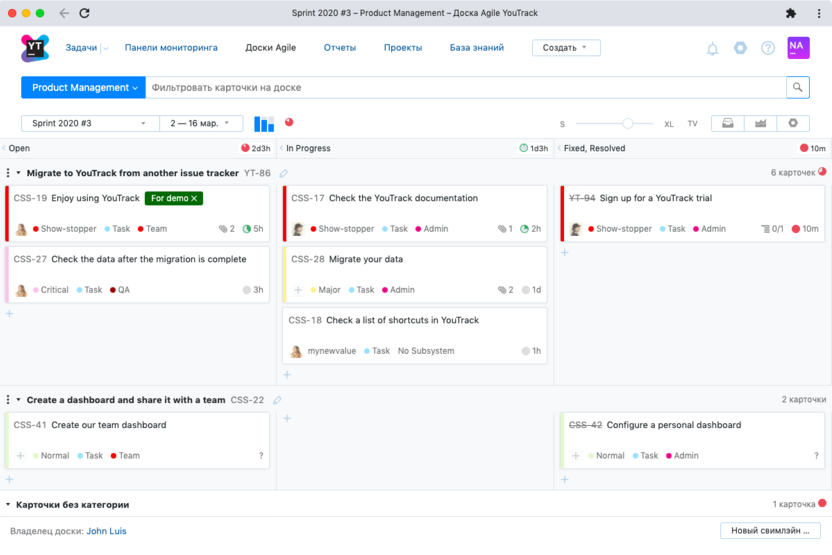The height and width of the screenshot is (555, 832).
Task: Open Задачи in the navigation
Action: (81, 48)
